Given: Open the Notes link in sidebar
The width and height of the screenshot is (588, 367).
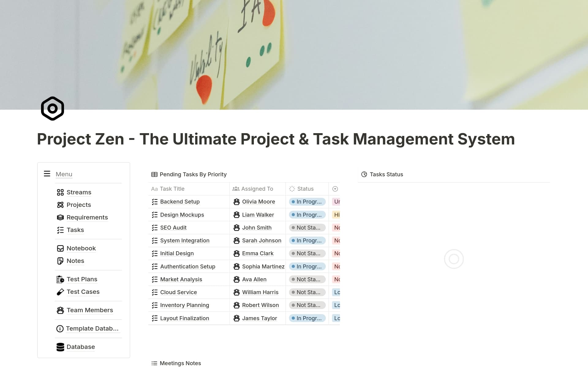Looking at the screenshot, I should tap(75, 261).
